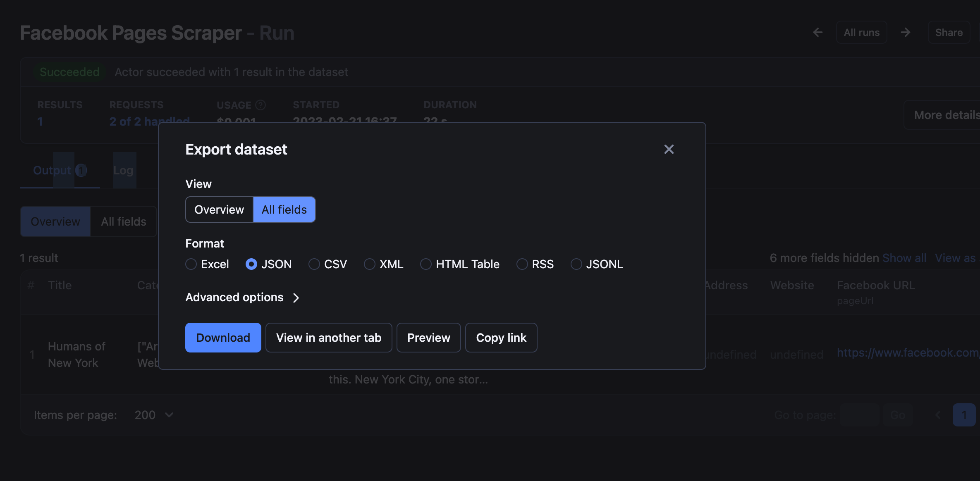The width and height of the screenshot is (980, 481).
Task: Close the Export dataset dialog
Action: (668, 149)
